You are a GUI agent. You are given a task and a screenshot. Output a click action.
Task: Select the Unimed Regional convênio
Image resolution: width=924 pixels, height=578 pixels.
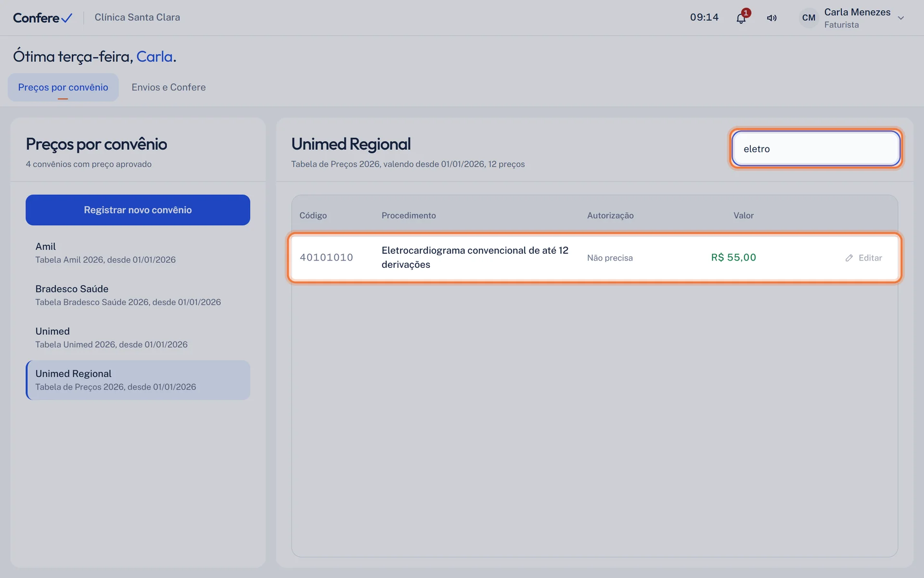pyautogui.click(x=138, y=380)
